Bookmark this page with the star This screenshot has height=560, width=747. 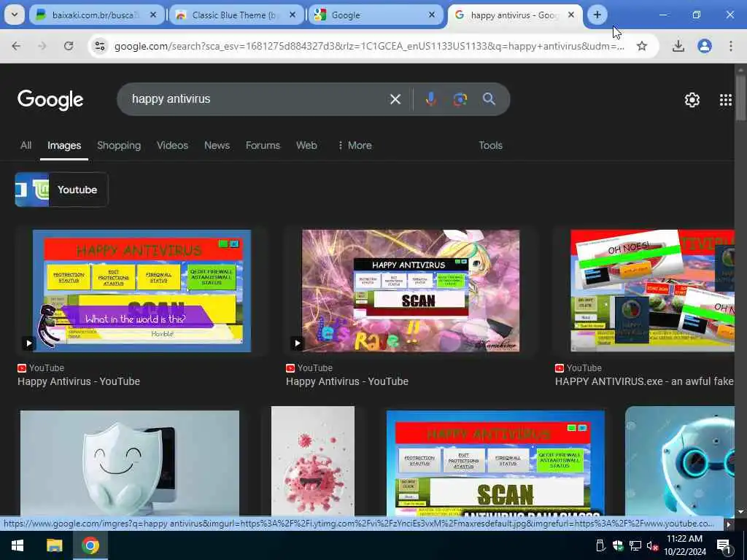(x=642, y=46)
